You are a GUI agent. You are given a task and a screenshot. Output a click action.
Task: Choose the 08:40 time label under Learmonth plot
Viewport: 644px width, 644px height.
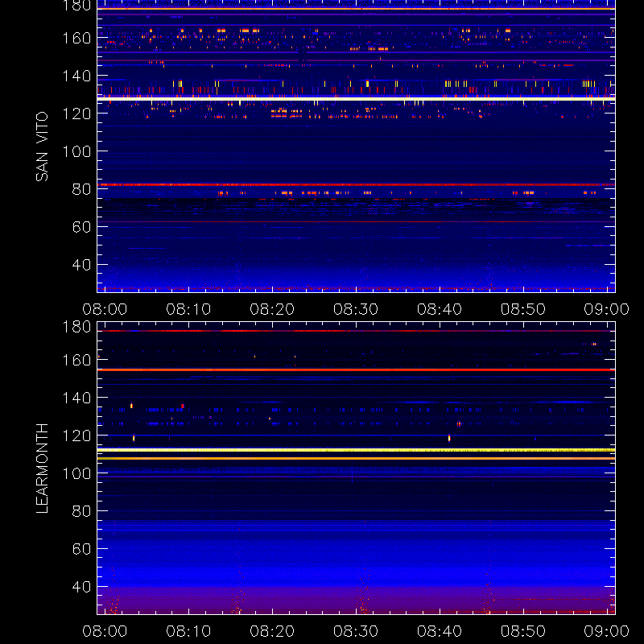(440, 631)
